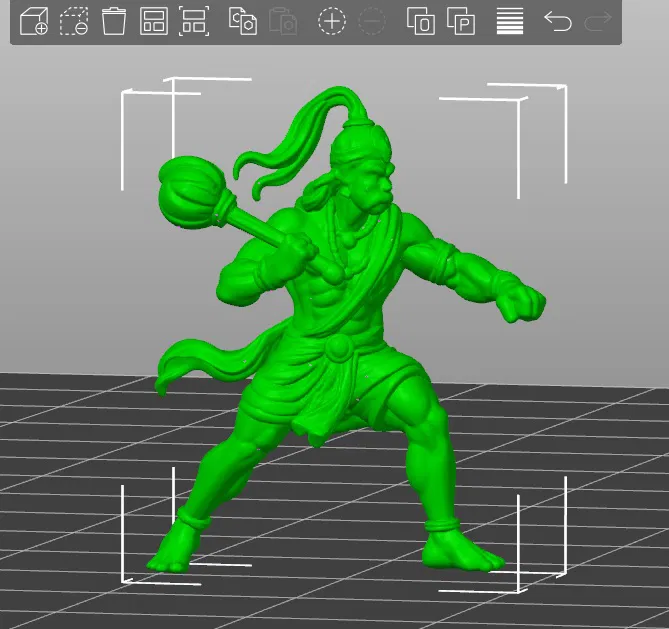Click the Delete selected object icon
669x629 pixels.
[x=74, y=21]
